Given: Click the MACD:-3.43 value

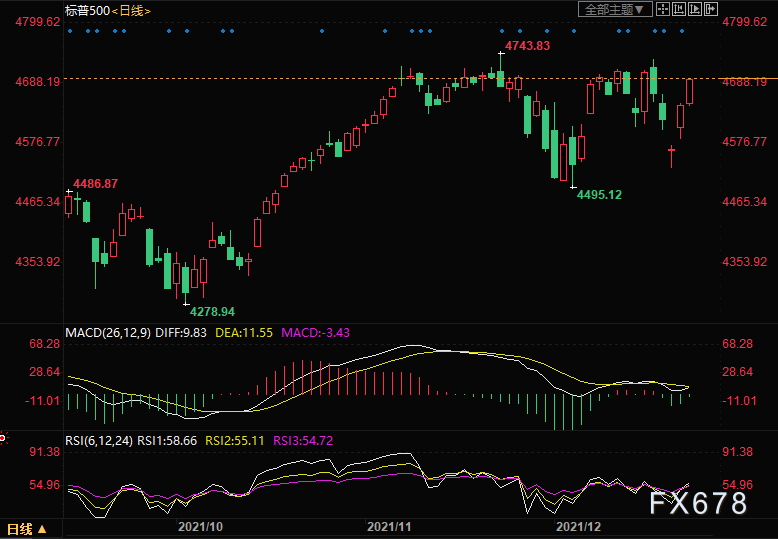Looking at the screenshot, I should click(316, 333).
